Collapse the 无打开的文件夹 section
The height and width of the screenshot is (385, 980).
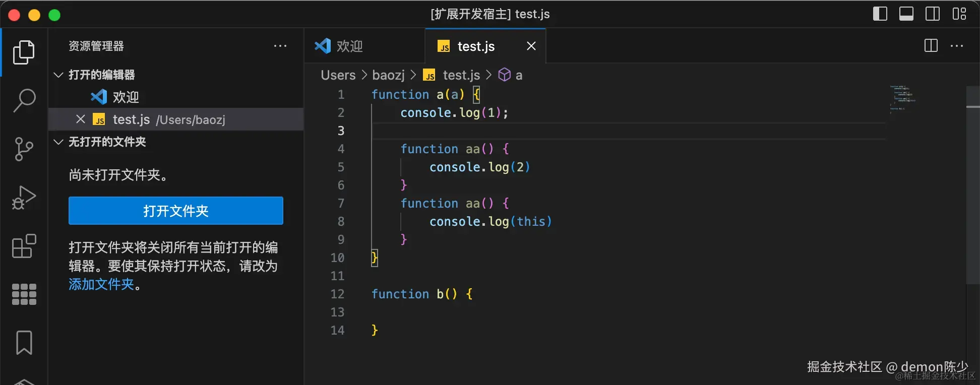tap(58, 142)
